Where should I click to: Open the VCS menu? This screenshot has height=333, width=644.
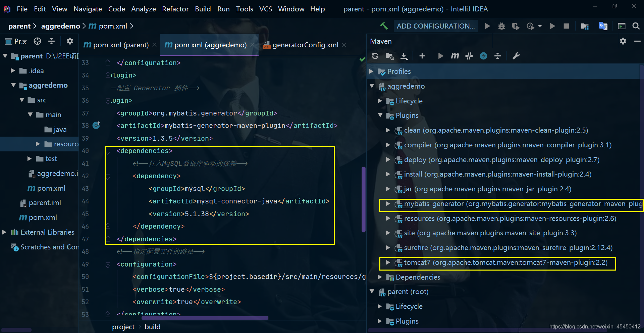(266, 9)
